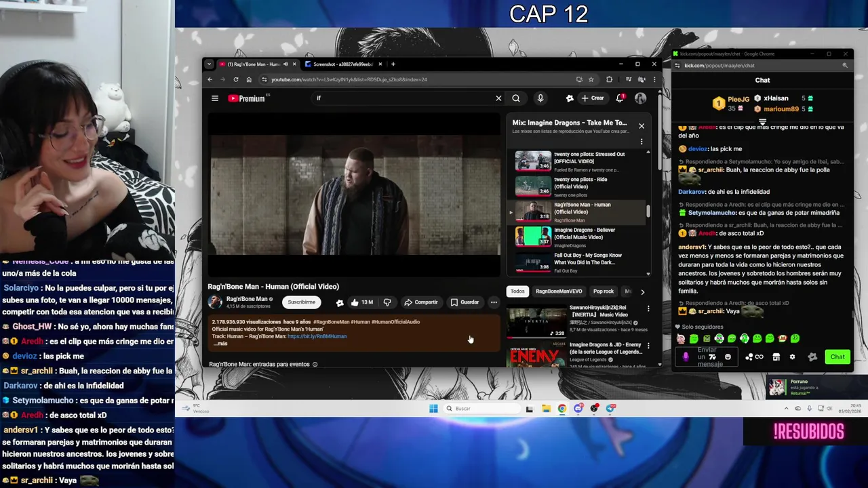This screenshot has height=488, width=868.
Task: Open the Rag'n'Bone Man channel avatar
Action: point(215,302)
